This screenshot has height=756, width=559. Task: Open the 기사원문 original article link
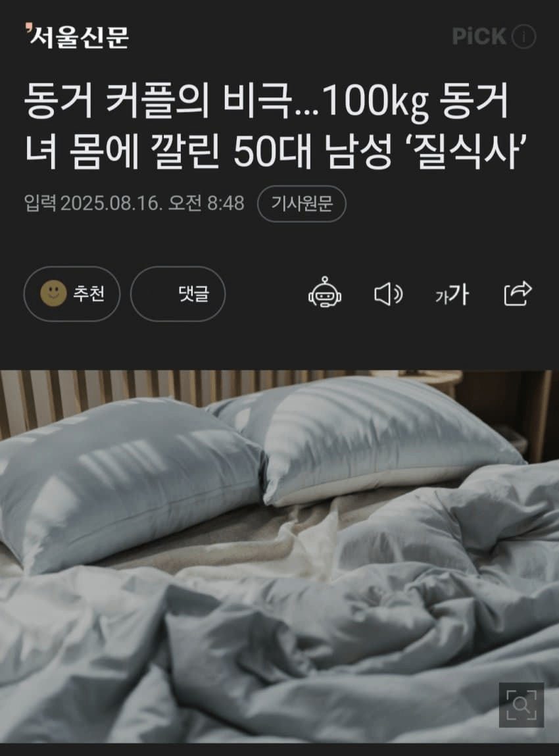(302, 203)
